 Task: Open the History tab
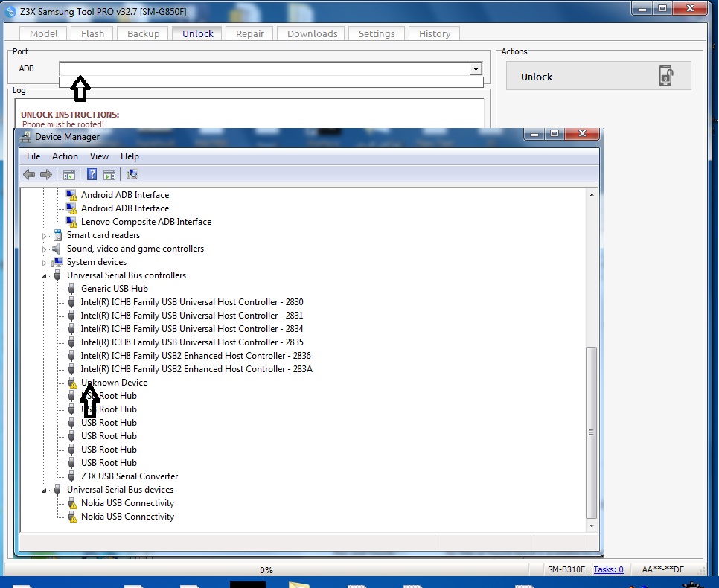(x=434, y=33)
